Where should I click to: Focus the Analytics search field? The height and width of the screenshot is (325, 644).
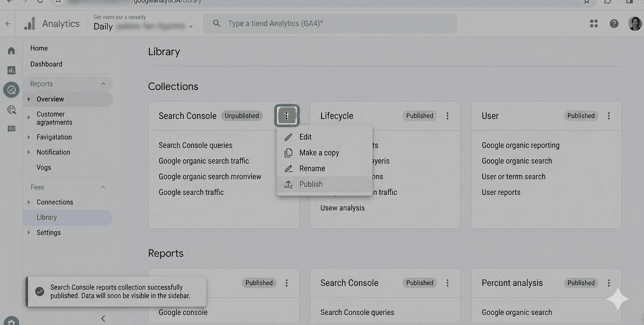(330, 23)
